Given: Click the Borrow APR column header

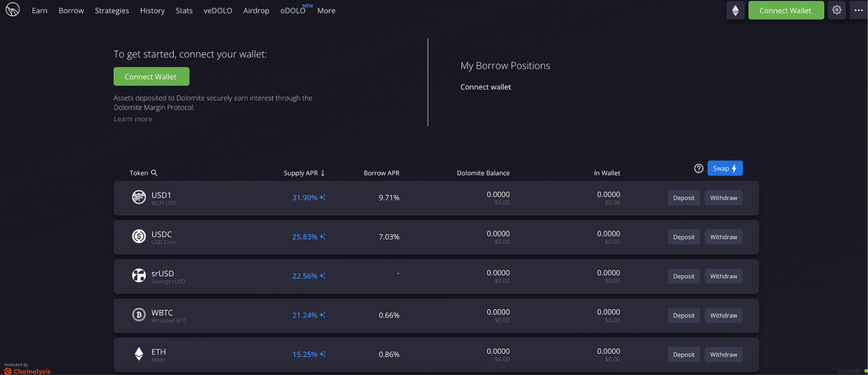Looking at the screenshot, I should tap(381, 173).
